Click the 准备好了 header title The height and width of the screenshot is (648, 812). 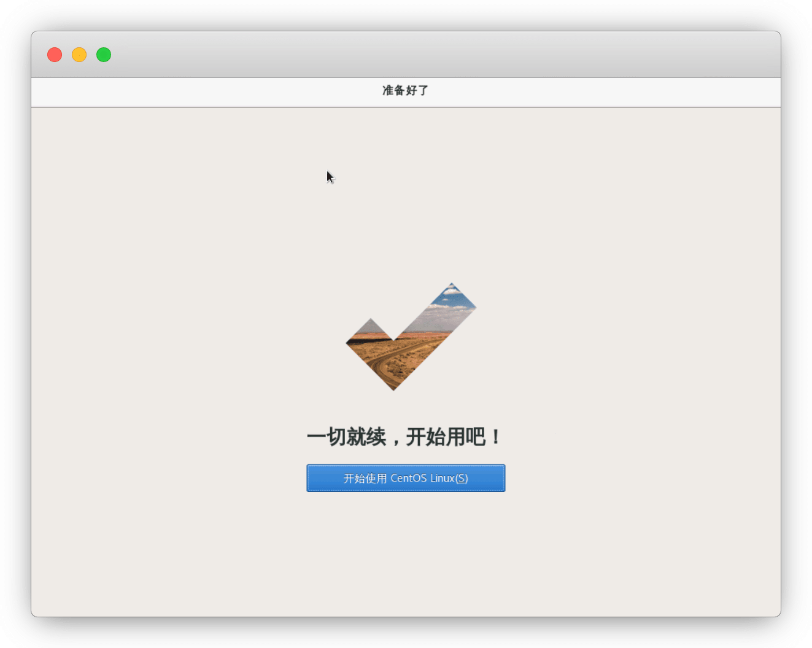(x=406, y=91)
